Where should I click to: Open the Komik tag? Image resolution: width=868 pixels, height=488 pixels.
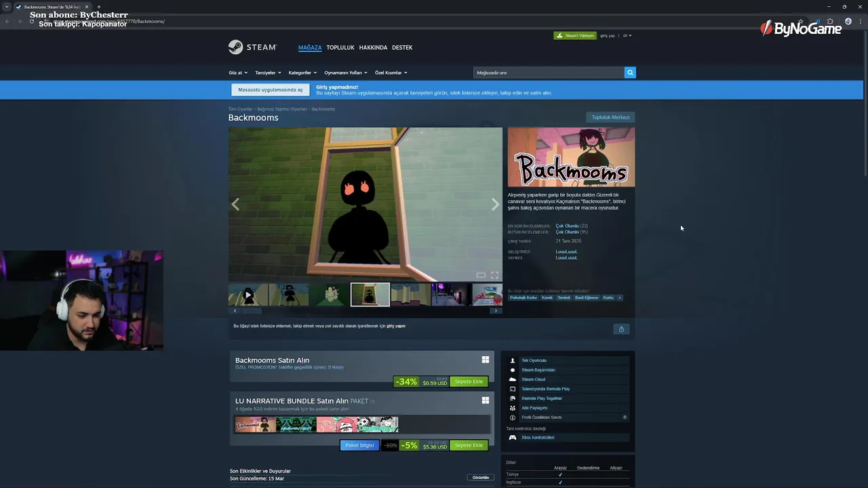pyautogui.click(x=547, y=298)
